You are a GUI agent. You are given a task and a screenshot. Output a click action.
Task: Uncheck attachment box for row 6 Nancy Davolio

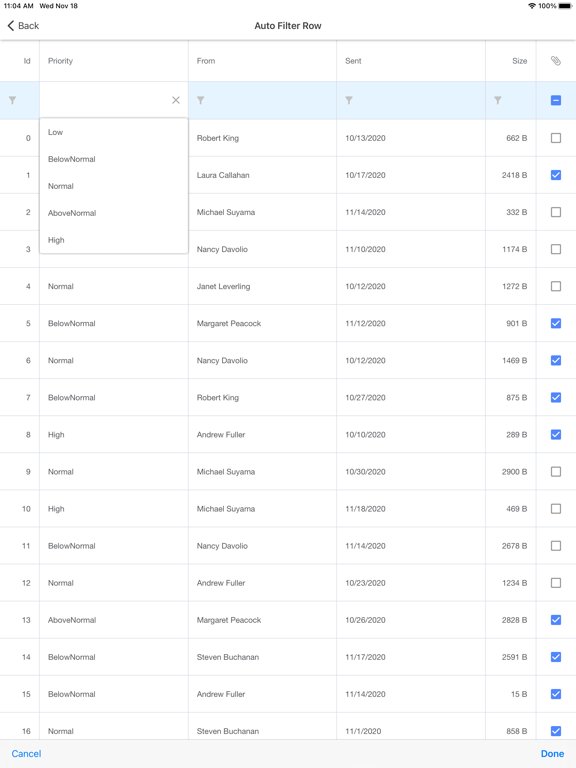click(x=556, y=360)
